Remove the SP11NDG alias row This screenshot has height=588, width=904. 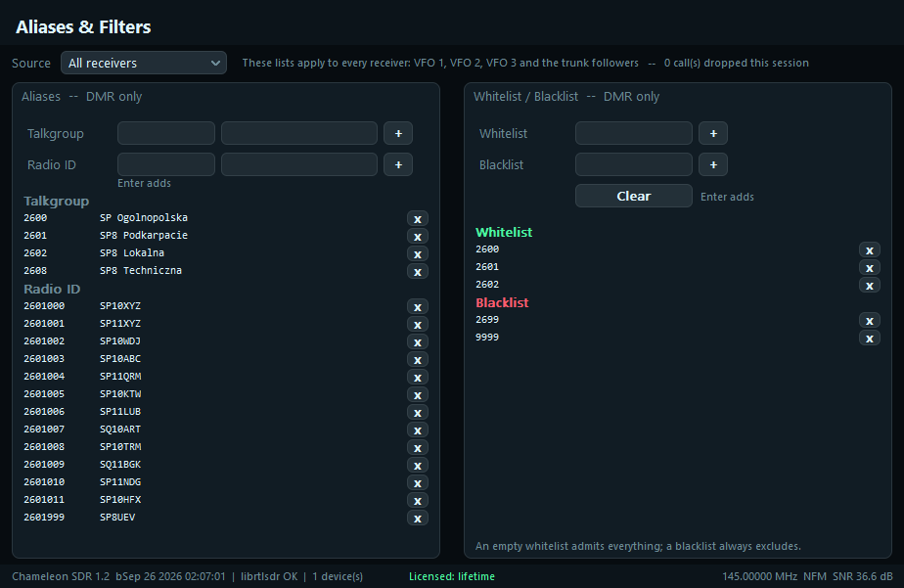coord(418,482)
